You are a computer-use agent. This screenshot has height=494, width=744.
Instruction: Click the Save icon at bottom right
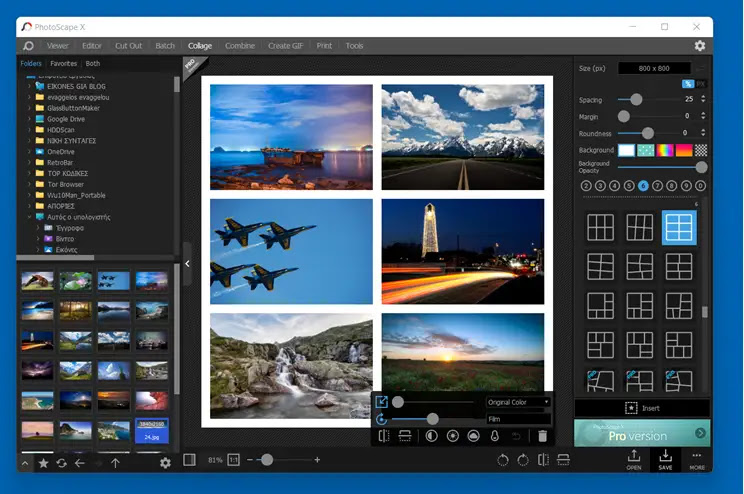665,459
